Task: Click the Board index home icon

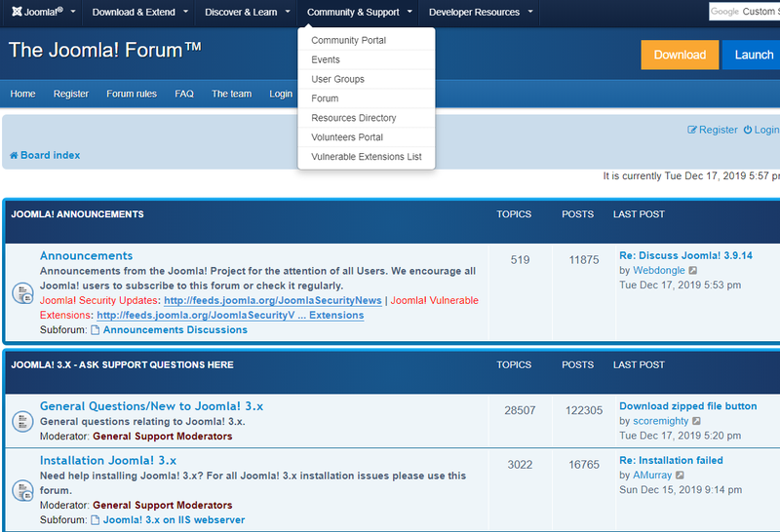Action: pyautogui.click(x=14, y=156)
